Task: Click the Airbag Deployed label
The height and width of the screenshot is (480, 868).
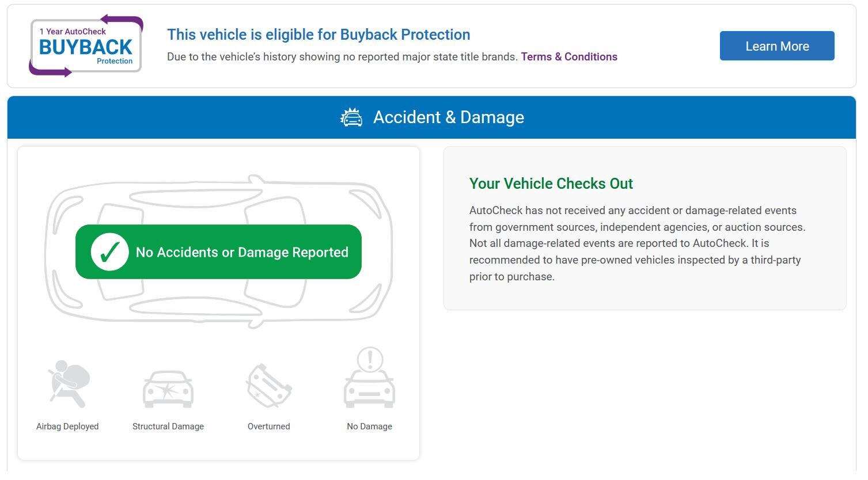Action: point(67,426)
